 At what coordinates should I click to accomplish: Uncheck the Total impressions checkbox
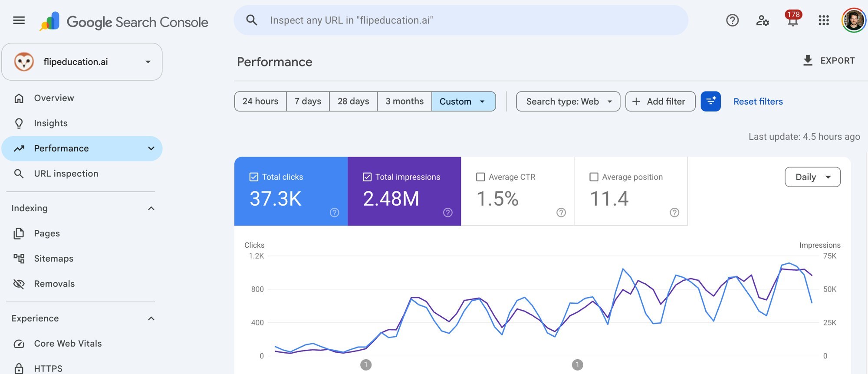click(367, 177)
